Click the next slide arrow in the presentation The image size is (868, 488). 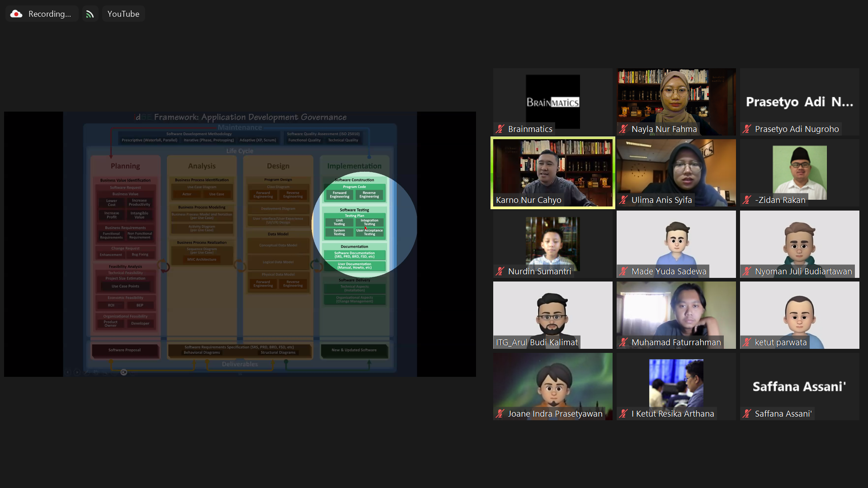click(77, 372)
